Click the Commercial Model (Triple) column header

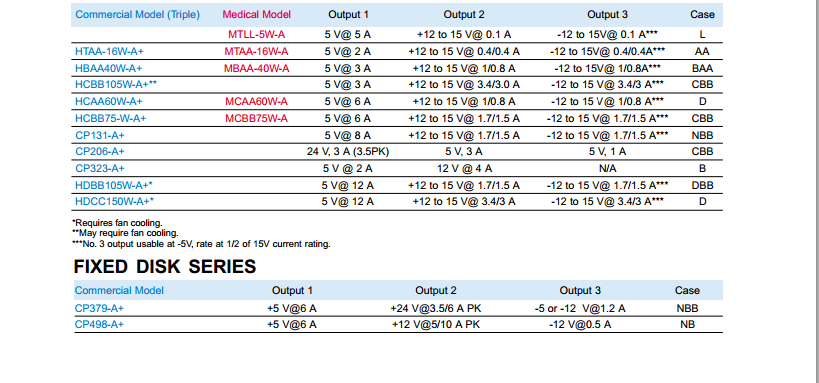click(x=137, y=15)
